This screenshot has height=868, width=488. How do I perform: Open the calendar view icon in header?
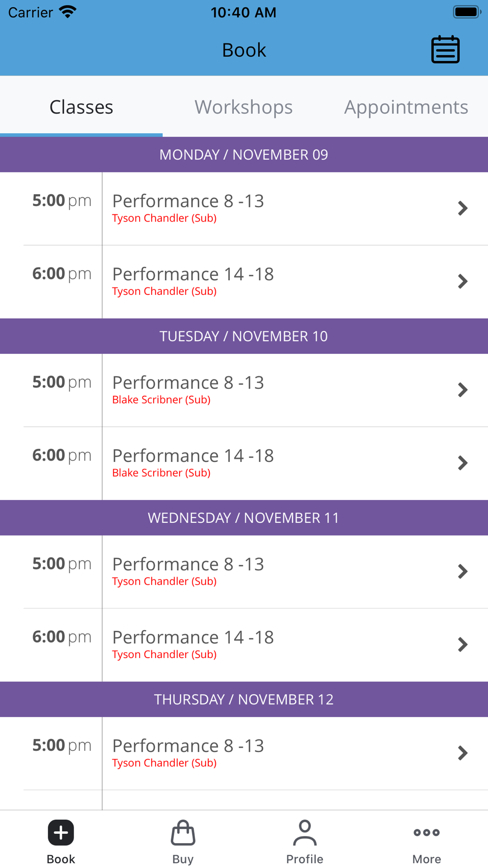pyautogui.click(x=445, y=49)
